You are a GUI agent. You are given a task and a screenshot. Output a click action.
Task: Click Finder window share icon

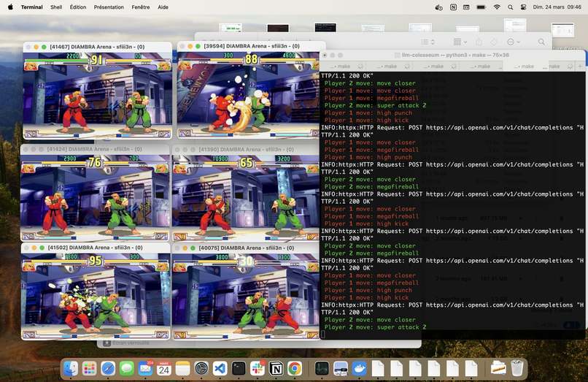click(479, 42)
